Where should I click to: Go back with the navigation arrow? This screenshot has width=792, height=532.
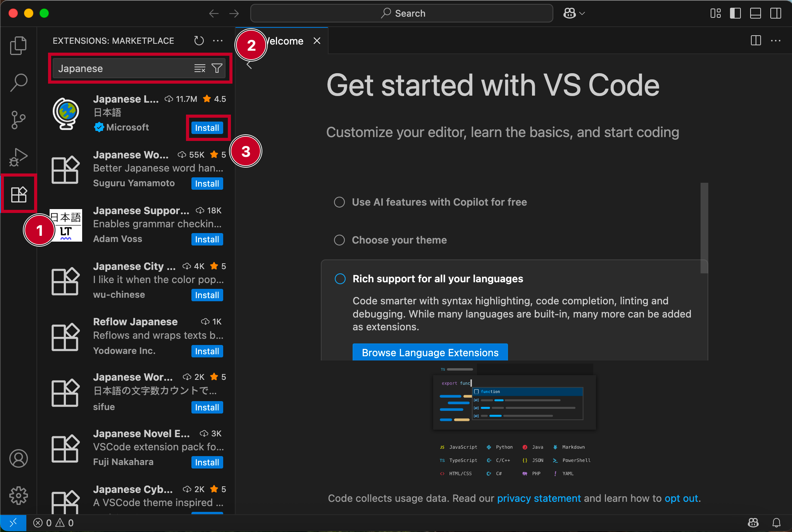(x=214, y=14)
